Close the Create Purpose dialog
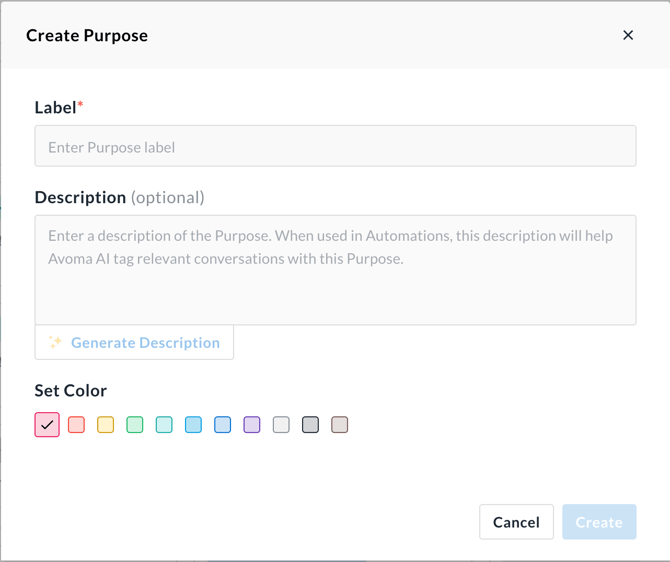Screen dimensions: 670x562 tap(628, 35)
